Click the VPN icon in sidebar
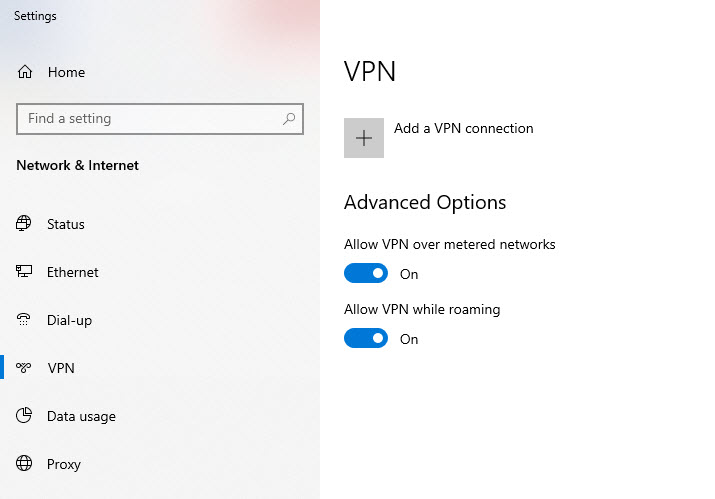 point(25,368)
